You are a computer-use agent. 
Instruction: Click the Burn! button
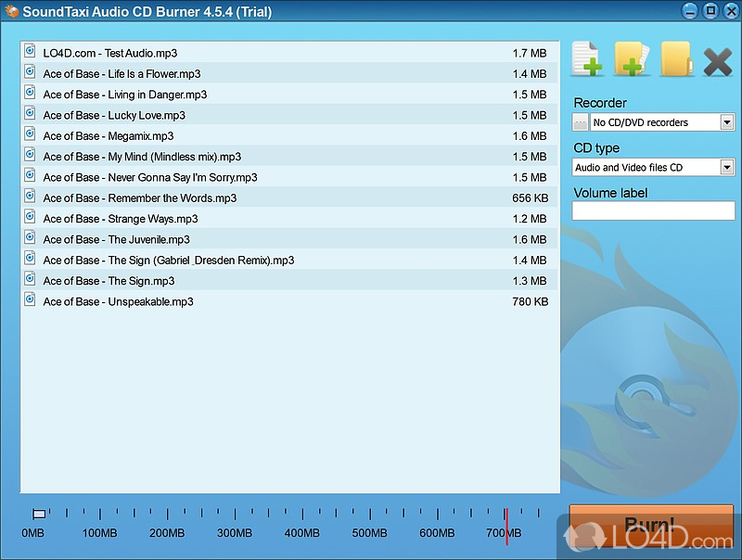click(651, 525)
